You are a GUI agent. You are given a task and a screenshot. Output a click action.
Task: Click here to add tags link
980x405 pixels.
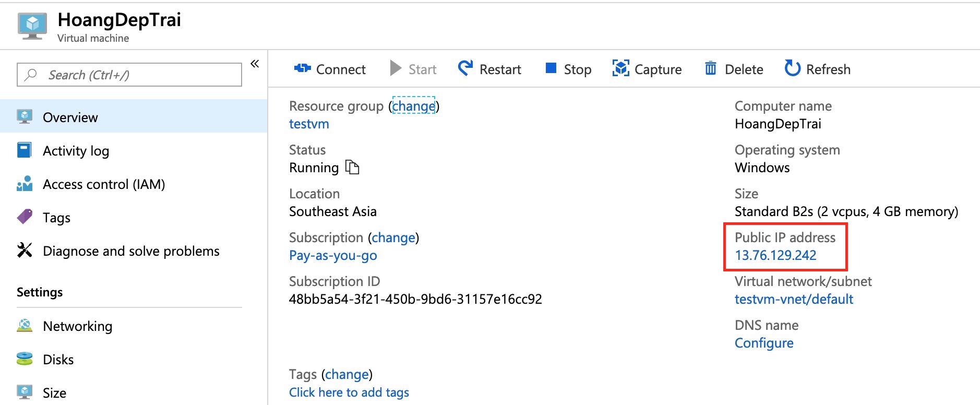(349, 392)
